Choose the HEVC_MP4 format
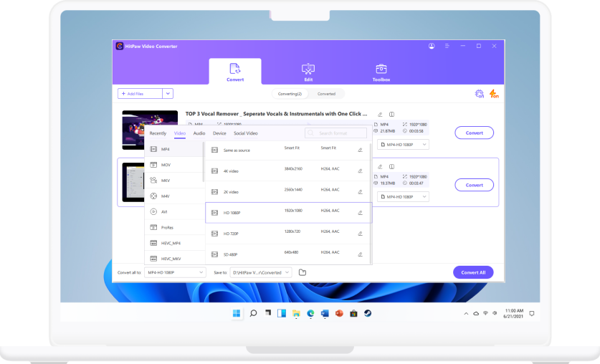This screenshot has height=364, width=600. (174, 243)
